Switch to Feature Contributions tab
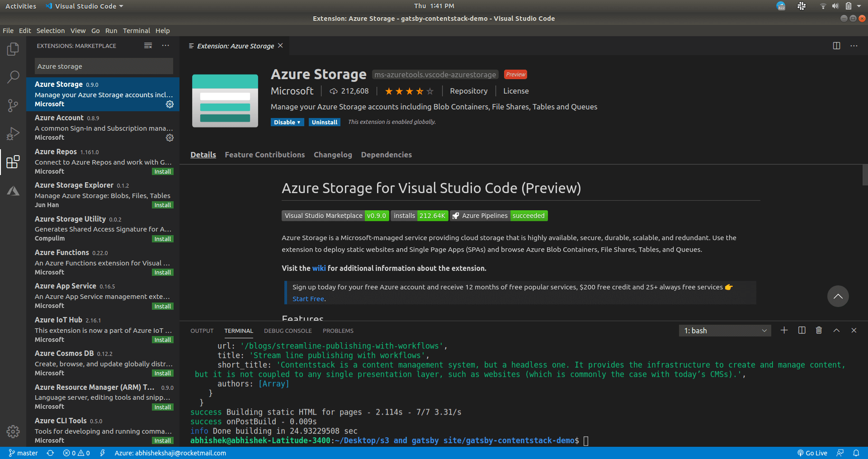 (265, 155)
